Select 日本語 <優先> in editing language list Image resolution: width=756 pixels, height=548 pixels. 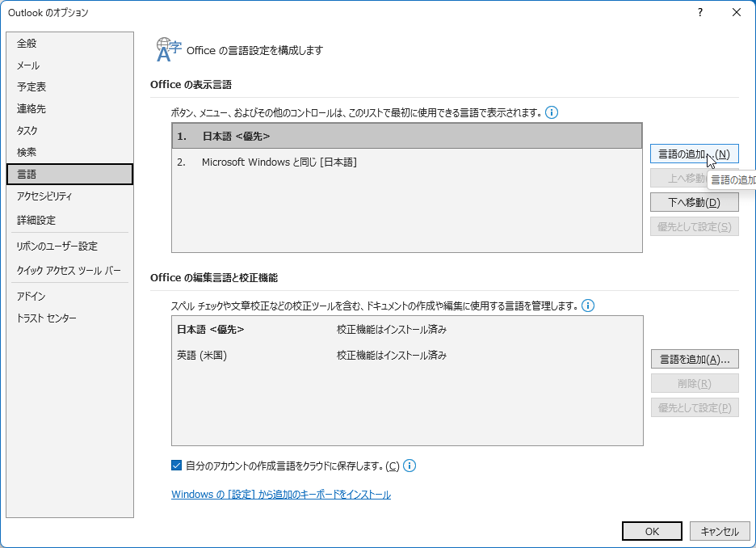coord(407,330)
